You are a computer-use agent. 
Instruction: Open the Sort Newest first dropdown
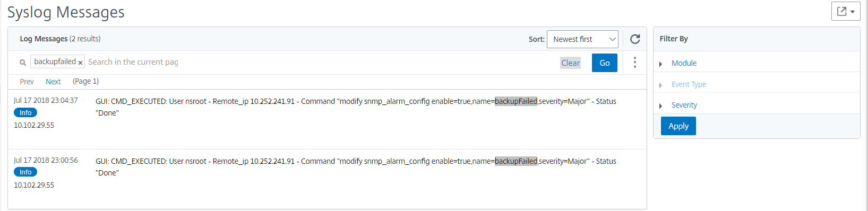[x=582, y=39]
